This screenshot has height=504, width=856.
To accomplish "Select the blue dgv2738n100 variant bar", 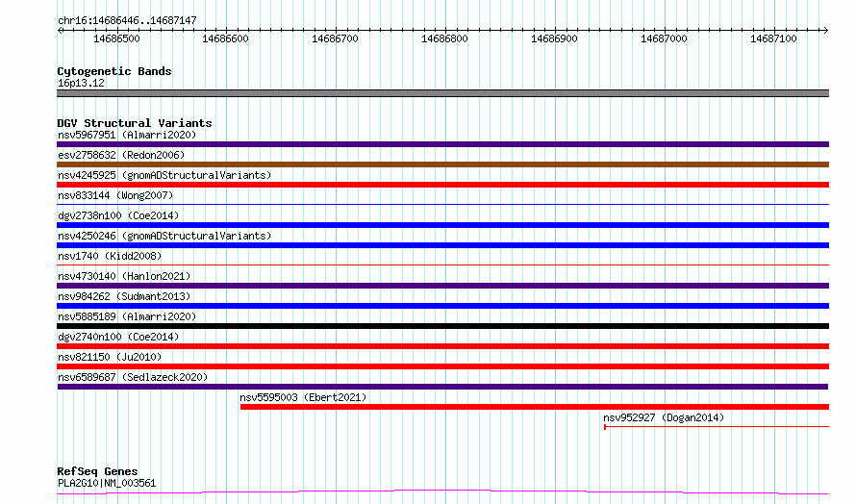I will tap(442, 225).
